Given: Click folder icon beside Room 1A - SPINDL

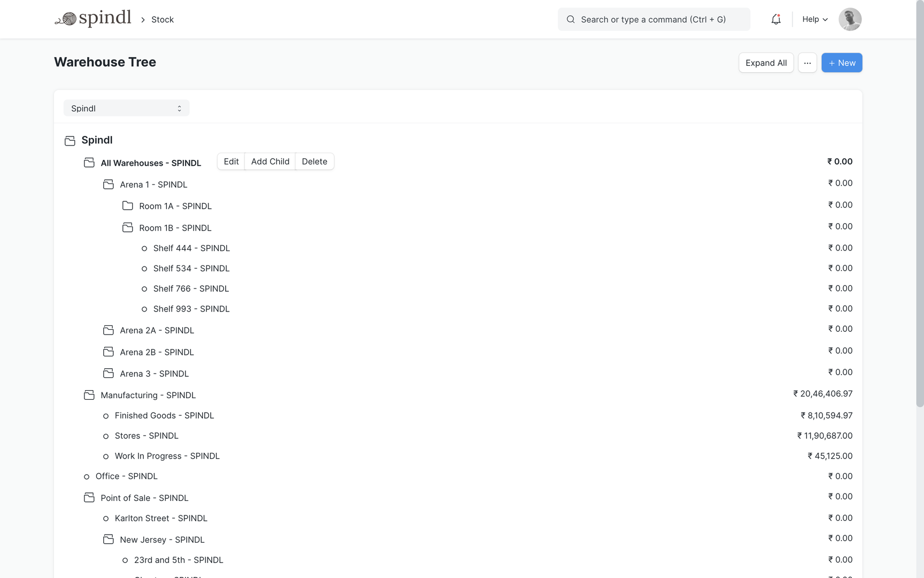Looking at the screenshot, I should click(128, 206).
